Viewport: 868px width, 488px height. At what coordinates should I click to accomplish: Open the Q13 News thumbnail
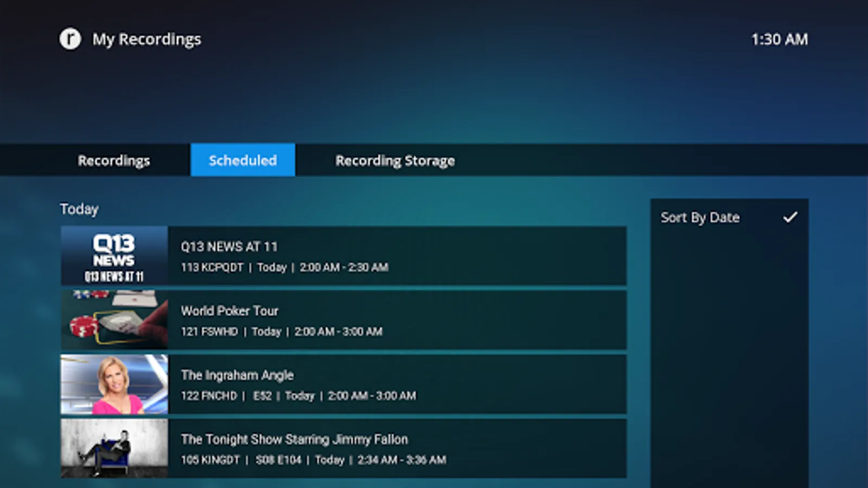pyautogui.click(x=114, y=256)
